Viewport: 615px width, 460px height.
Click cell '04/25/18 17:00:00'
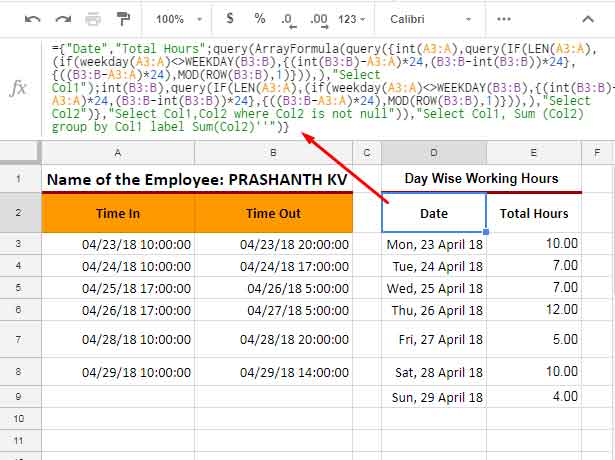[118, 288]
